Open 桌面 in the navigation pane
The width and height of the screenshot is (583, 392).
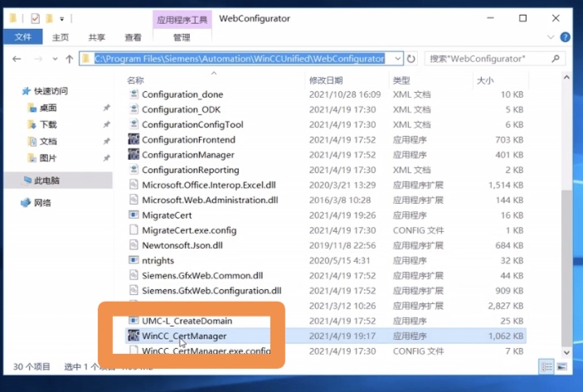tap(48, 108)
